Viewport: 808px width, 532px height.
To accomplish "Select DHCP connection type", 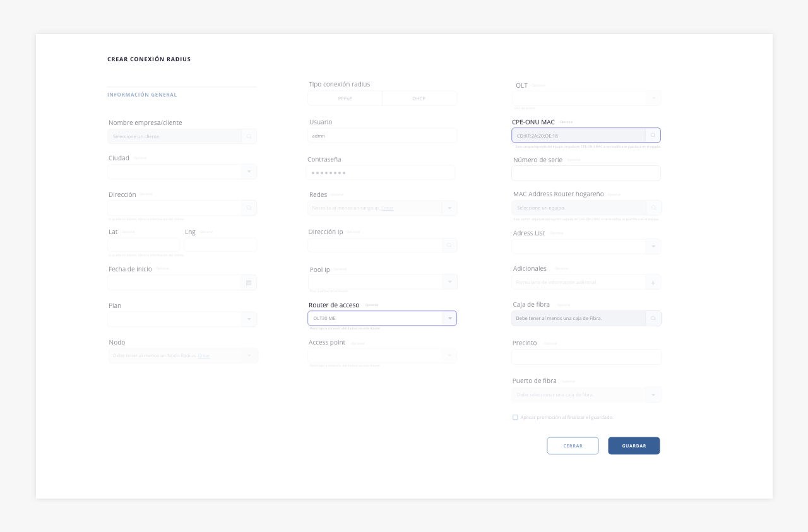I will [x=419, y=98].
